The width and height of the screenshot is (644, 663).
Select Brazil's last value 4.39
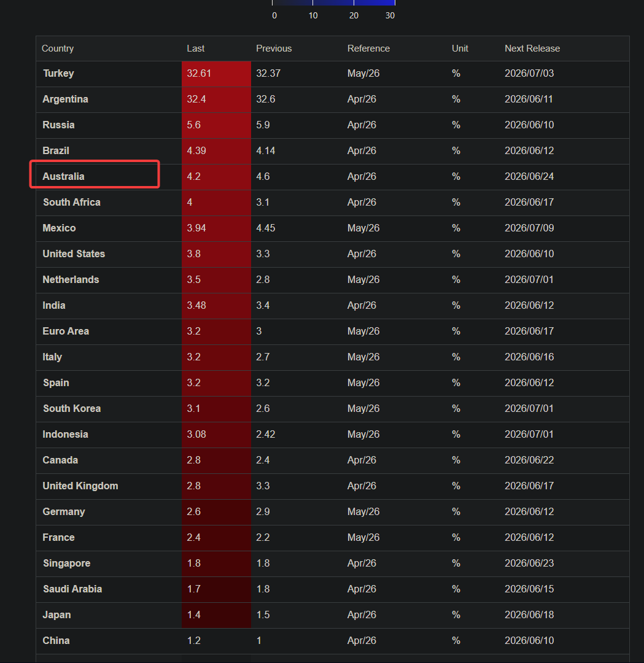tap(196, 151)
